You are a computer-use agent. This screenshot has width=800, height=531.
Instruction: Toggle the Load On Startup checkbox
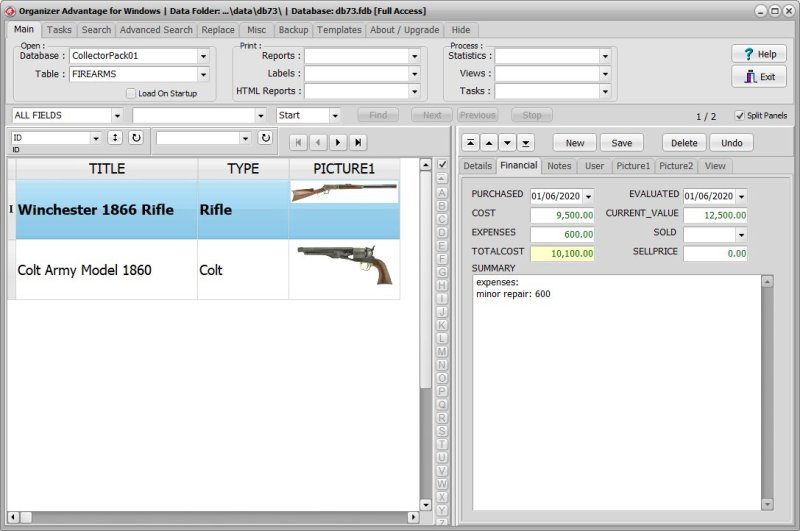[131, 93]
